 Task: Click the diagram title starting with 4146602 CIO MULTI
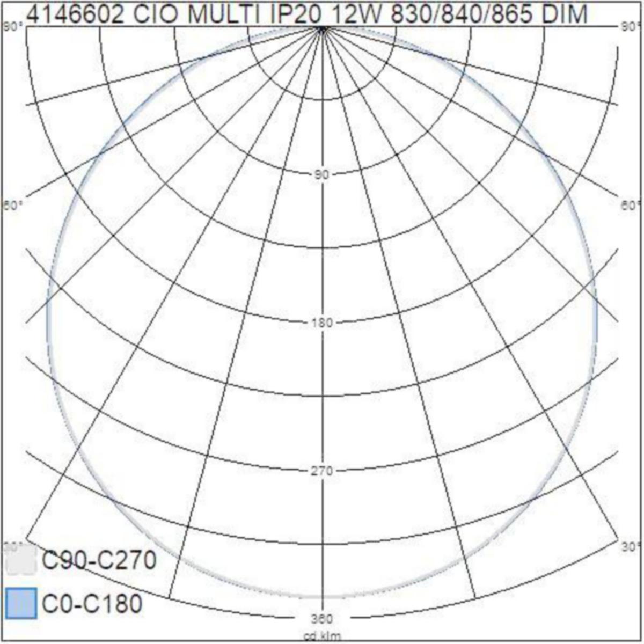point(306,13)
